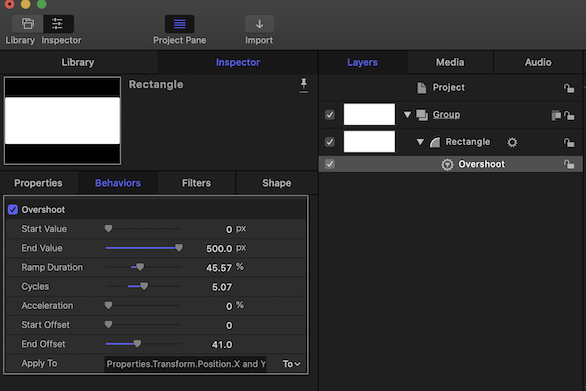
Task: Click the Start Value slider handle
Action: click(108, 229)
